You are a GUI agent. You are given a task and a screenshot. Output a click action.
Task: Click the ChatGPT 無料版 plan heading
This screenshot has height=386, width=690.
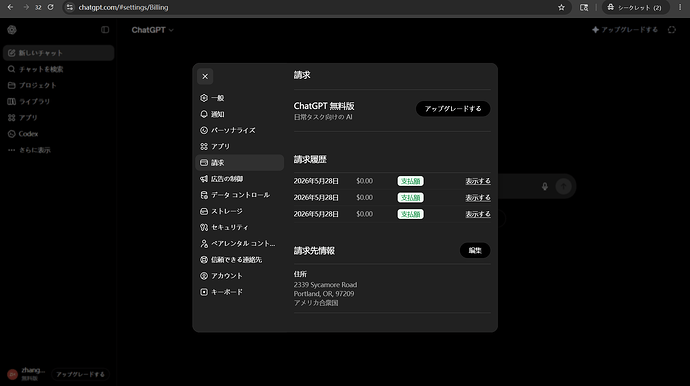point(324,106)
